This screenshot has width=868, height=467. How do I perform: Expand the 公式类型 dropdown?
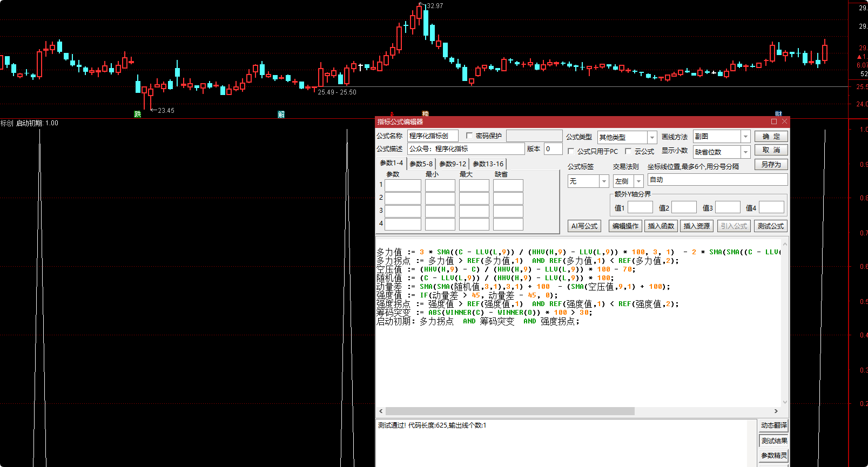[652, 138]
